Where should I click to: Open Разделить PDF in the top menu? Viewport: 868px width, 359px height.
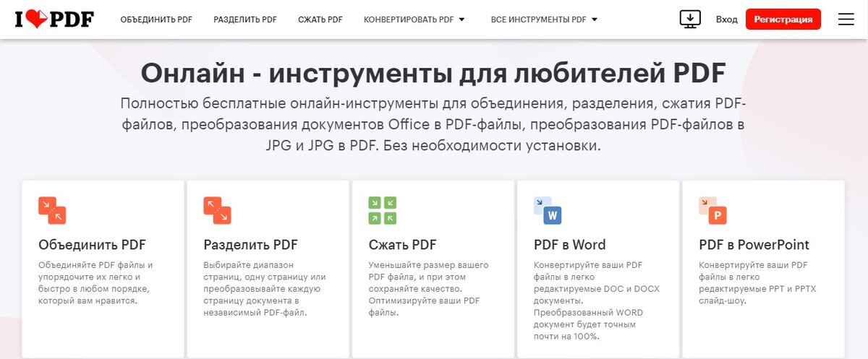(245, 20)
